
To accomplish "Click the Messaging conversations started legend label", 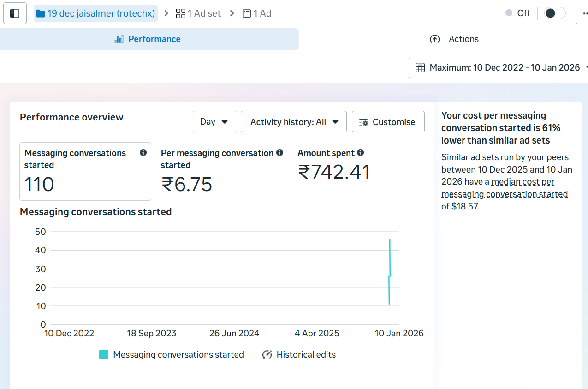I will pyautogui.click(x=178, y=355).
